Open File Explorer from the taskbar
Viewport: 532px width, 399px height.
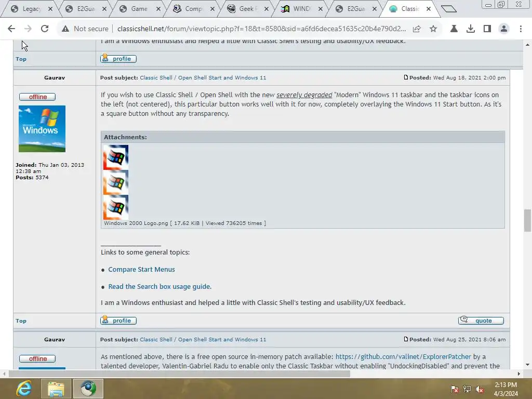[56, 389]
